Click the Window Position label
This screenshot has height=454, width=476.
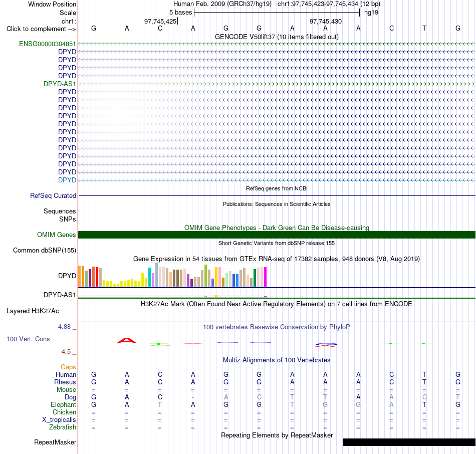click(52, 4)
